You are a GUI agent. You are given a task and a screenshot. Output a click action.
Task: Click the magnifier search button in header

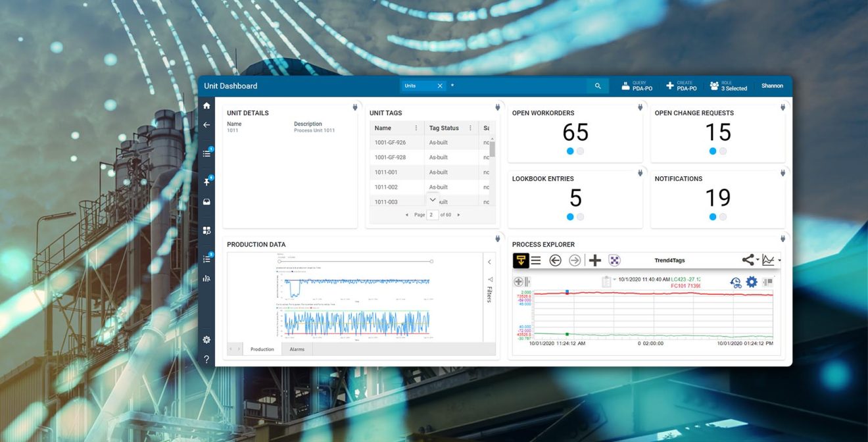click(x=597, y=86)
